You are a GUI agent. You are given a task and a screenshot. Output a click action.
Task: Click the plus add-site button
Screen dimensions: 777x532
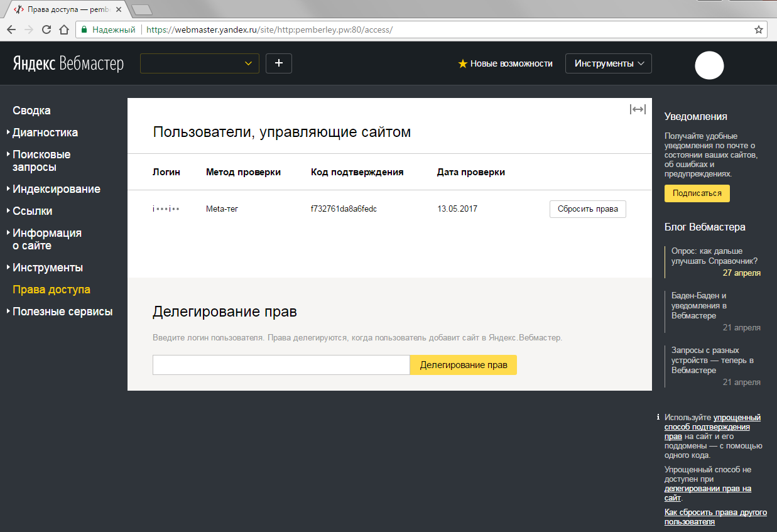(x=279, y=63)
